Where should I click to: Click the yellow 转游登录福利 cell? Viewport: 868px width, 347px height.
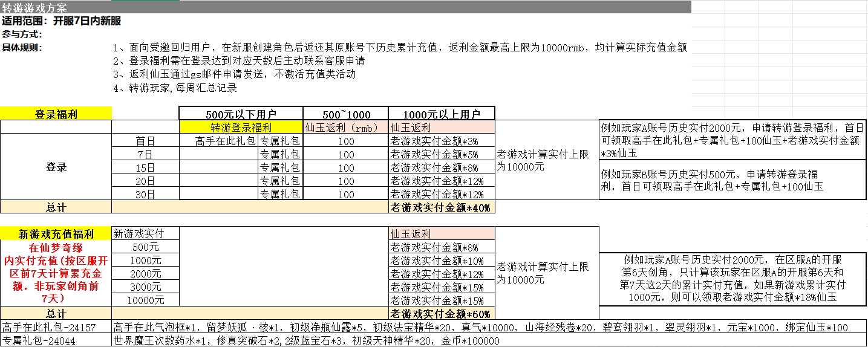[241, 127]
